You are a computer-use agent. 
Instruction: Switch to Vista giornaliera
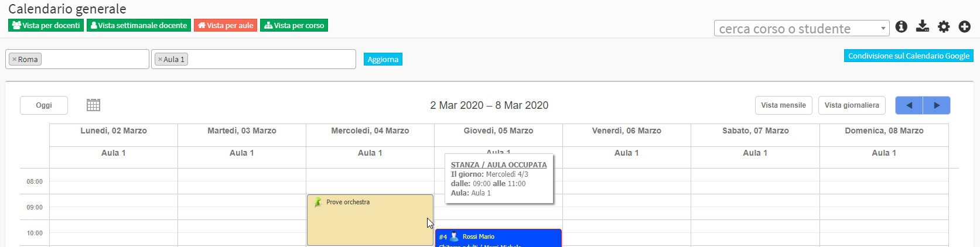pyautogui.click(x=852, y=105)
